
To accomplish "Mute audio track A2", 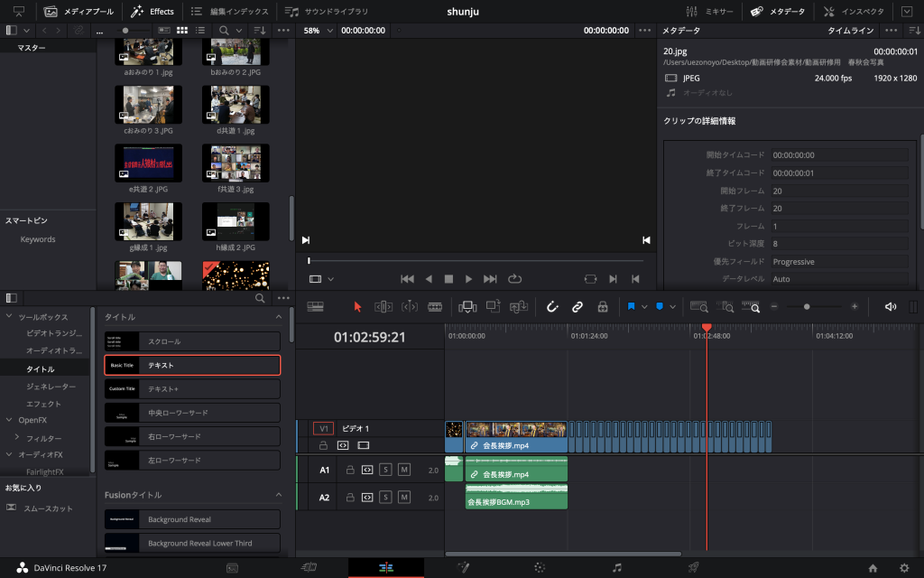I will click(404, 498).
